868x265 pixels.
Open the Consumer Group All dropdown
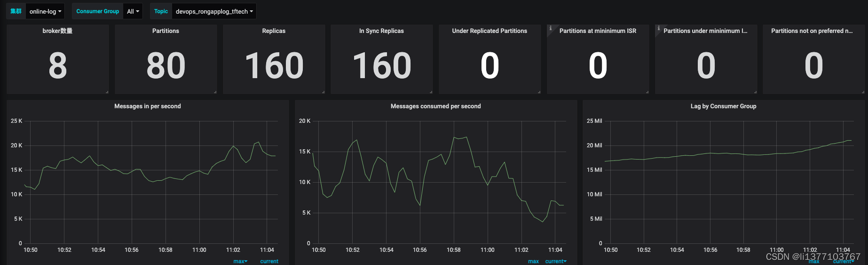[x=133, y=11]
